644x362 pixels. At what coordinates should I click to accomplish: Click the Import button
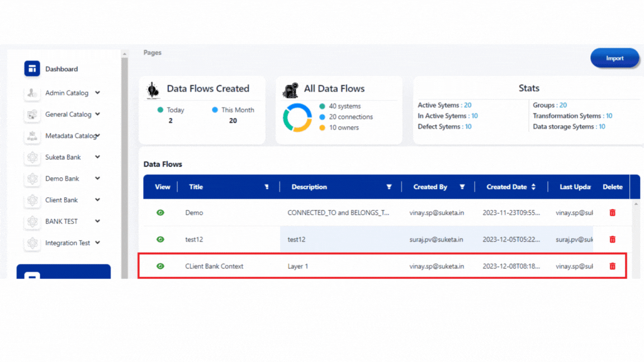tap(614, 58)
